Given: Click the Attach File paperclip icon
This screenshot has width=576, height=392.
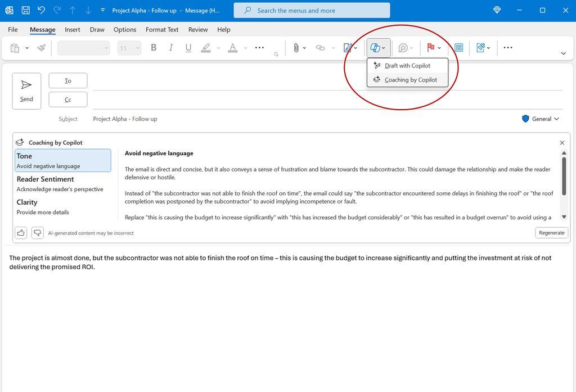Looking at the screenshot, I should [x=296, y=48].
